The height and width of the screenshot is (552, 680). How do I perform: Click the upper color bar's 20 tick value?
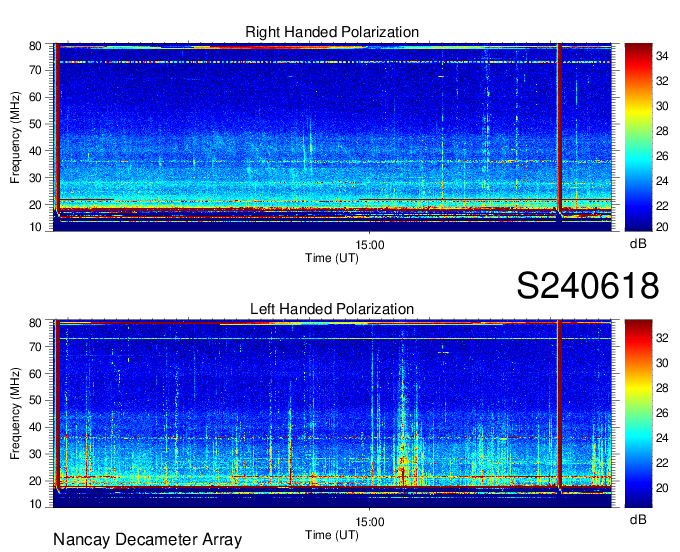[662, 227]
